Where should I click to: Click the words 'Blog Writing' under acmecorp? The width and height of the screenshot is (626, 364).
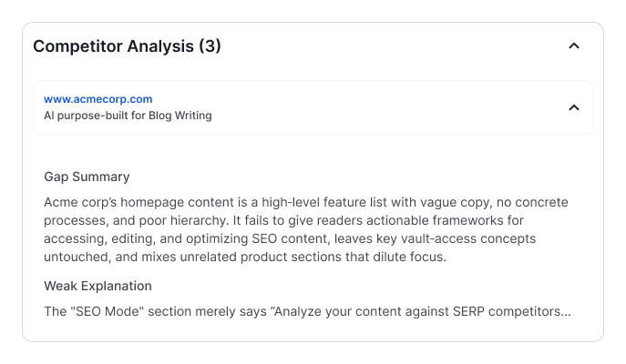pyautogui.click(x=180, y=116)
